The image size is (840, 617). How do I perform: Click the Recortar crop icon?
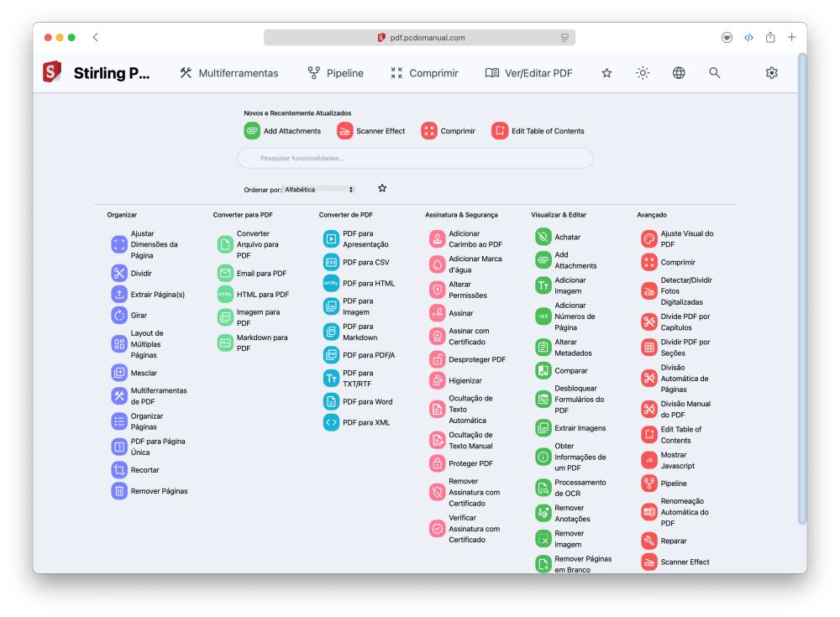tap(119, 470)
